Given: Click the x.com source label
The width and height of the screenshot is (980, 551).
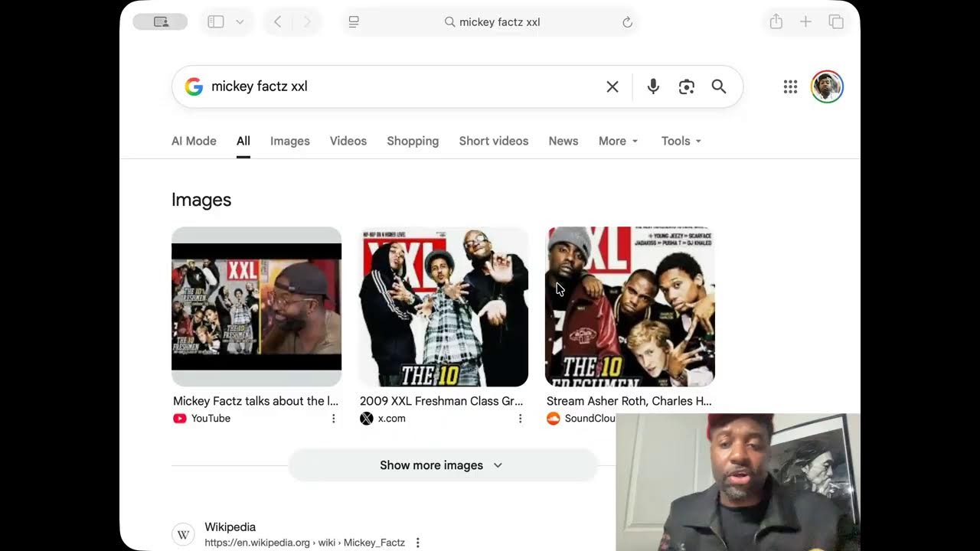Looking at the screenshot, I should (x=392, y=419).
